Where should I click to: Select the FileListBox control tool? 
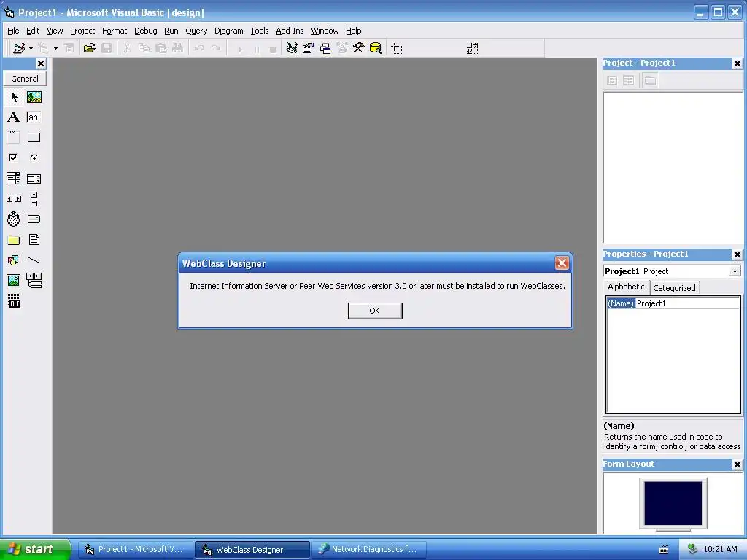coord(34,239)
